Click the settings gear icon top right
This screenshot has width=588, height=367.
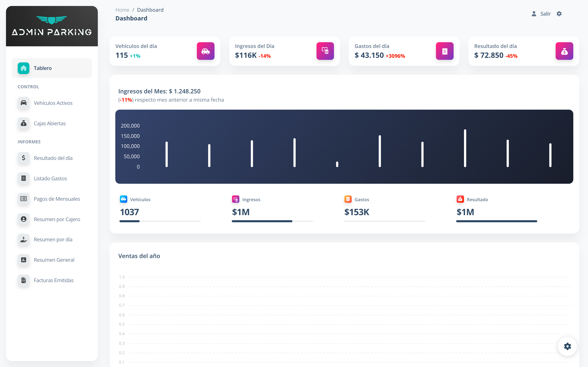pos(560,14)
